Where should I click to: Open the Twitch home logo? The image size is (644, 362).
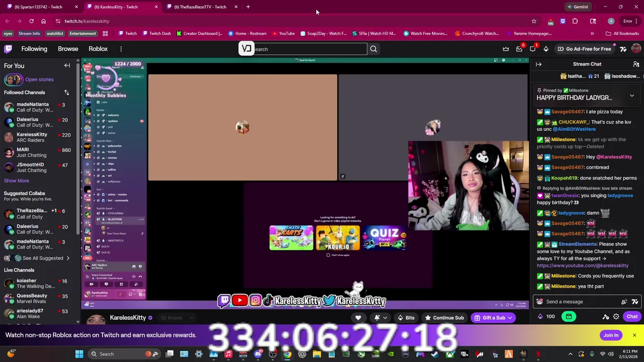(x=8, y=49)
